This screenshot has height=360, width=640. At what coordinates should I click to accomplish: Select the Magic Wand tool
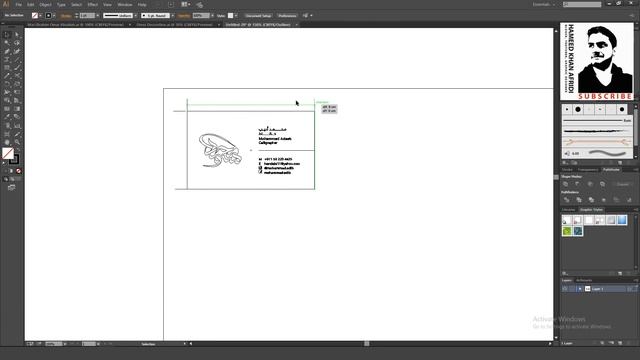(7, 42)
